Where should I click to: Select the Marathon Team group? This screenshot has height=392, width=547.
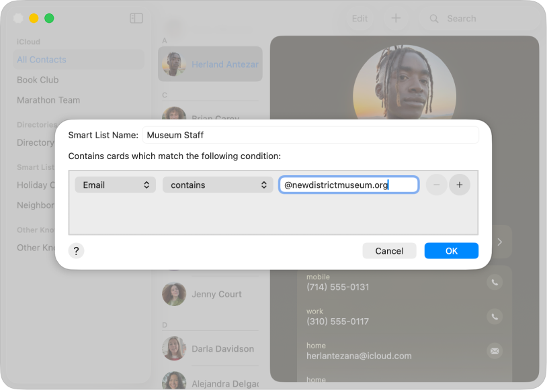point(48,100)
